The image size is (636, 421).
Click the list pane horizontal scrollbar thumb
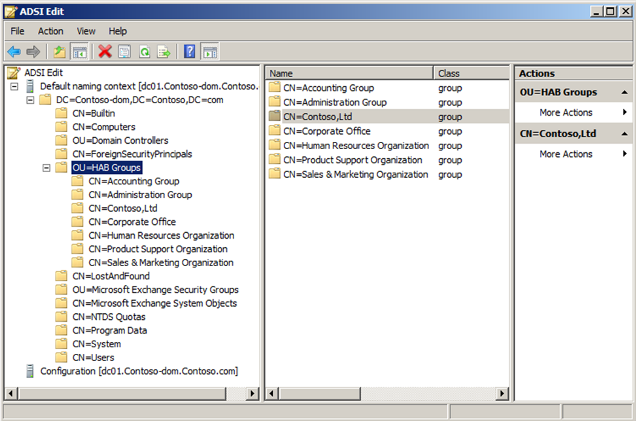pyautogui.click(x=319, y=393)
